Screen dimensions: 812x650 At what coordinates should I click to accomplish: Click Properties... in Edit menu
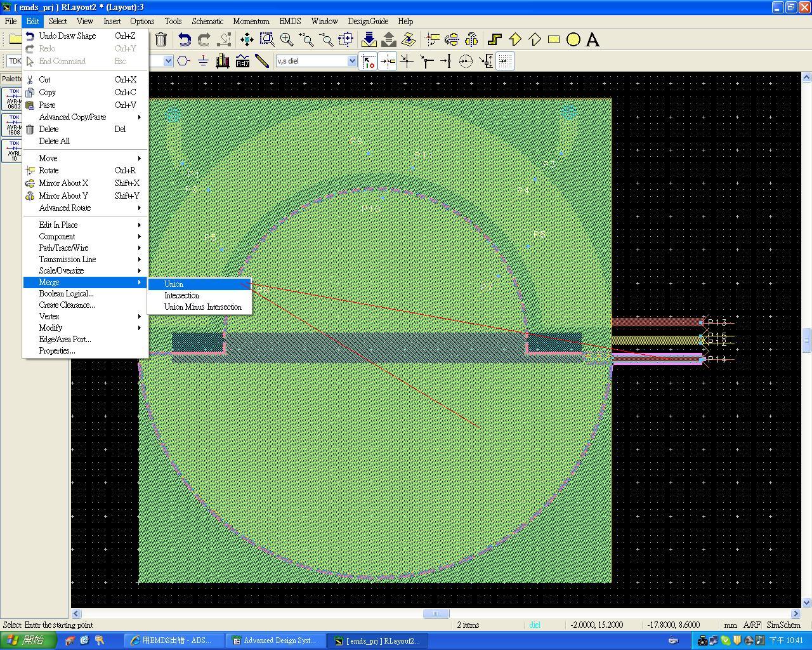86,350
